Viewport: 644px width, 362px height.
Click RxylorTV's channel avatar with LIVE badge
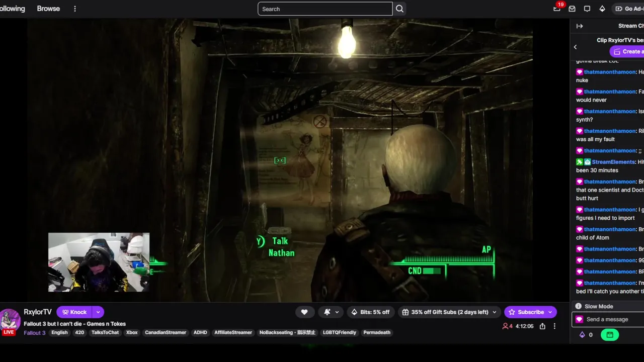point(9,322)
